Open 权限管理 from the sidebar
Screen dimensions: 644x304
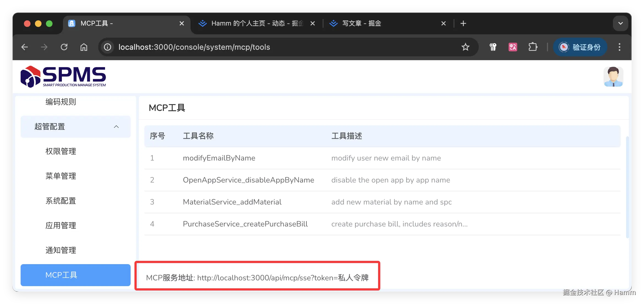click(x=60, y=151)
